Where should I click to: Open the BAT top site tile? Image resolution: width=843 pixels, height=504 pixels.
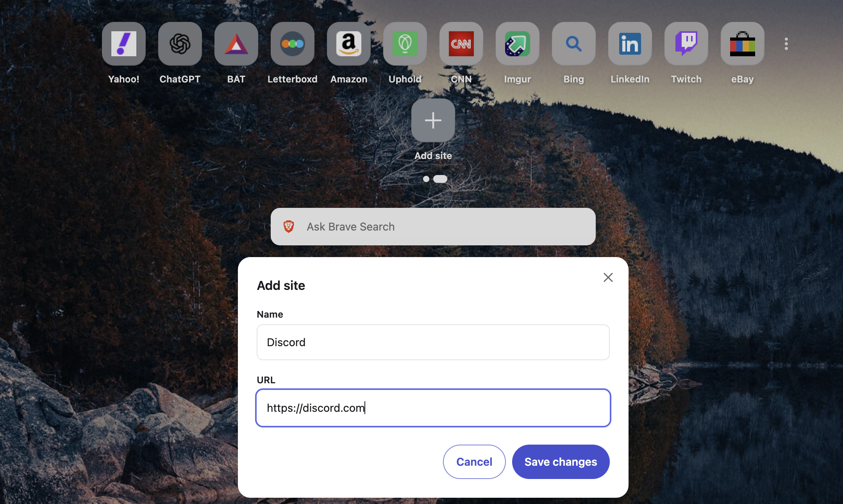(x=236, y=44)
